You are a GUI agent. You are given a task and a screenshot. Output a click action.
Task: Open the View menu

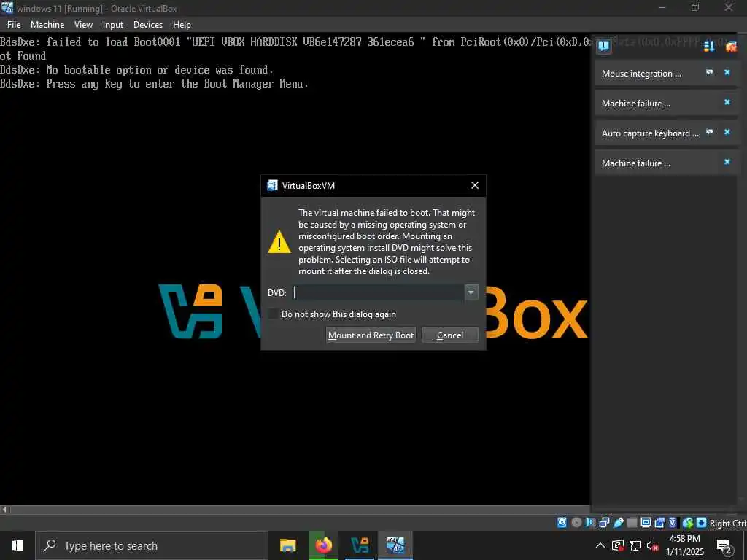coord(83,25)
